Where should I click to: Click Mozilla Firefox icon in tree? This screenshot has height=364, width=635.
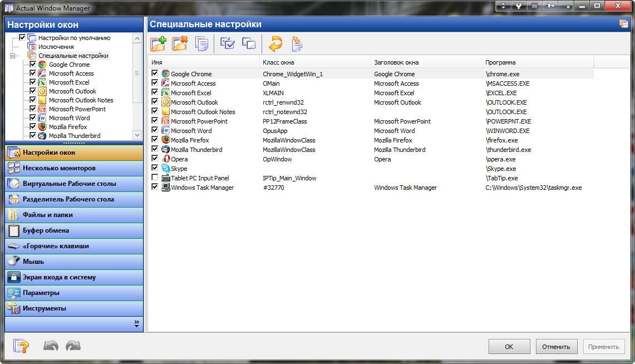click(x=42, y=126)
